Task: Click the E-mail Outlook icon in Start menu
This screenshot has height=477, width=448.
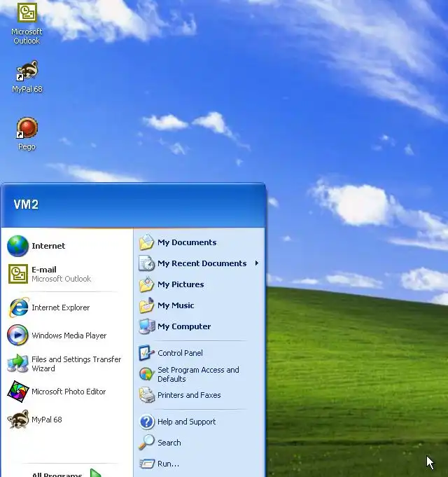Action: (x=18, y=274)
